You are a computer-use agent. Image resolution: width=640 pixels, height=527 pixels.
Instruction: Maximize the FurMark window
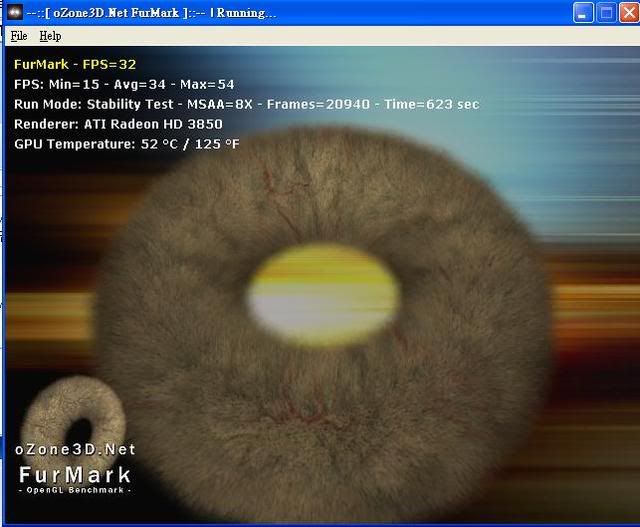(605, 13)
